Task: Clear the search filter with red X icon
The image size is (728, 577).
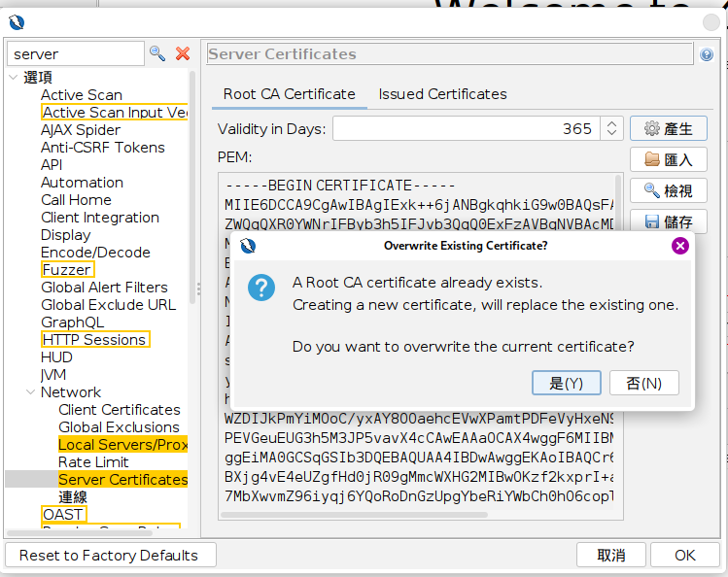Action: (183, 53)
